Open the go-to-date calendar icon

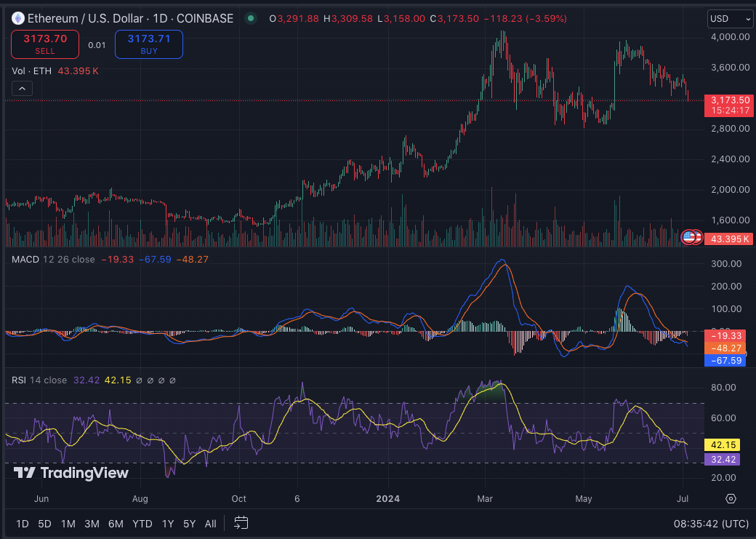click(x=241, y=523)
